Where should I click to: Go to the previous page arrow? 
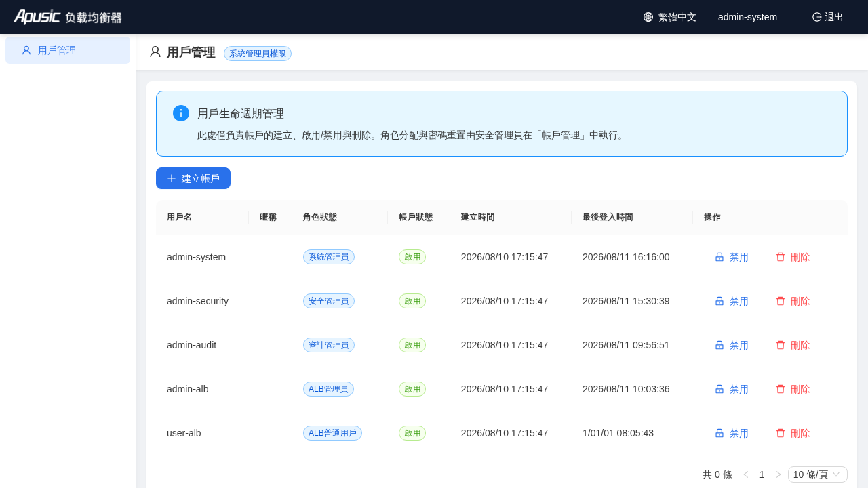(x=746, y=474)
